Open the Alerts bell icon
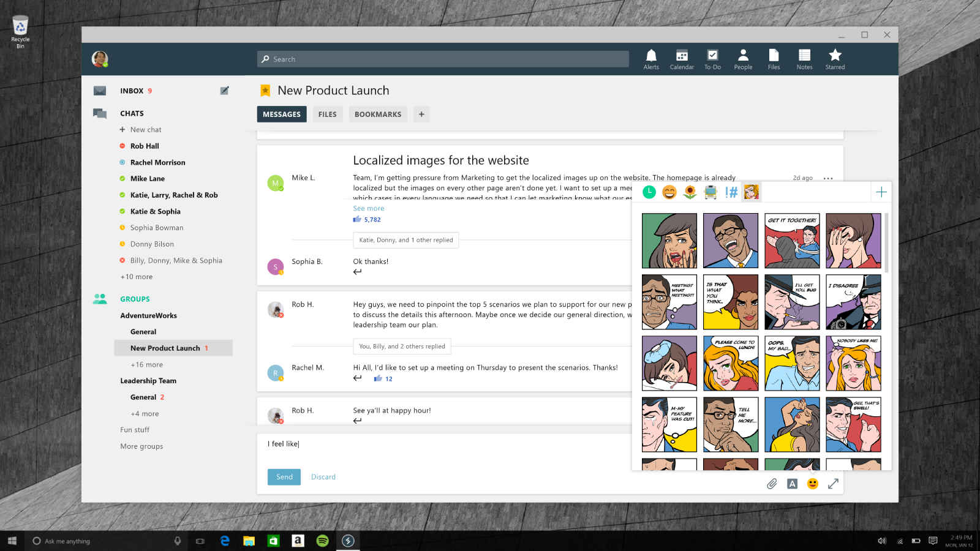 click(x=651, y=59)
